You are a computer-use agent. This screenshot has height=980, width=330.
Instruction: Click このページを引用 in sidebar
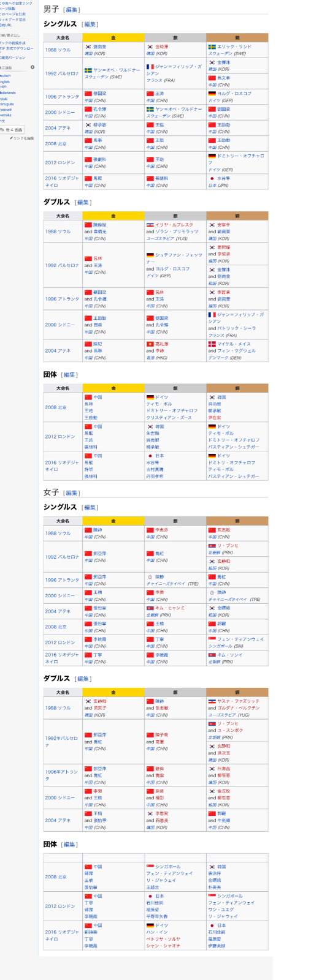[12, 14]
